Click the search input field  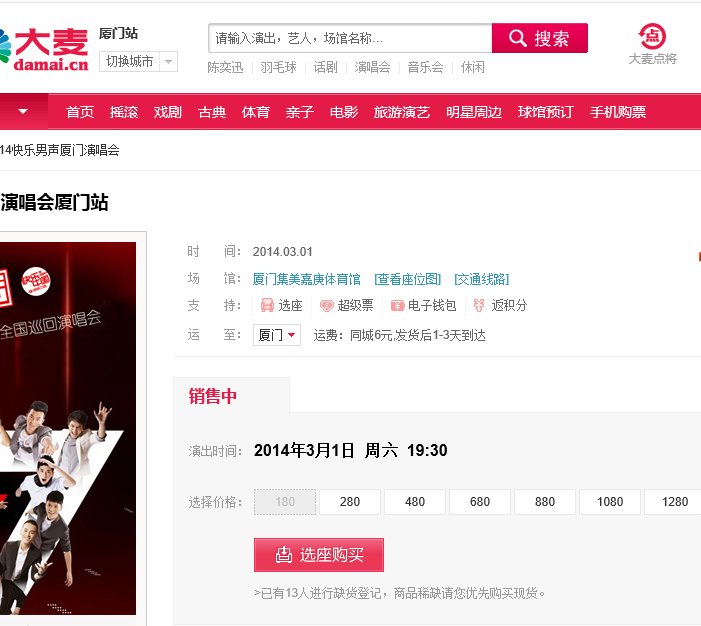[350, 38]
